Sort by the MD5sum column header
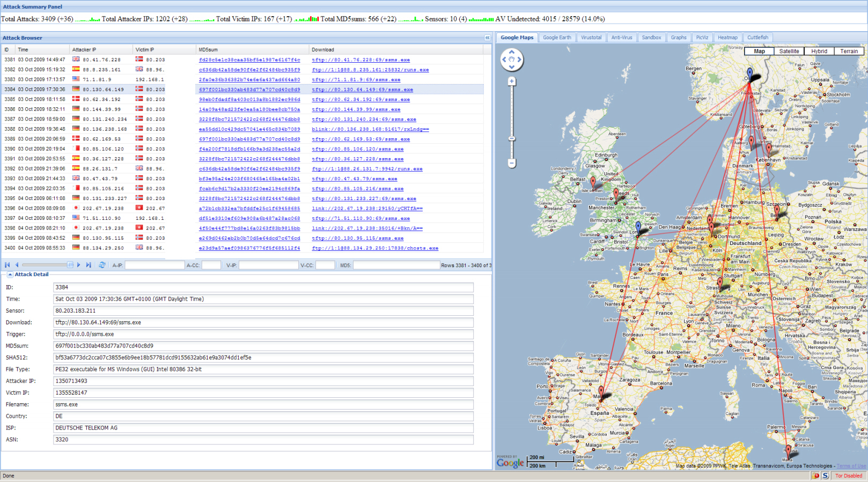Image resolution: width=868 pixels, height=482 pixels. click(253, 49)
